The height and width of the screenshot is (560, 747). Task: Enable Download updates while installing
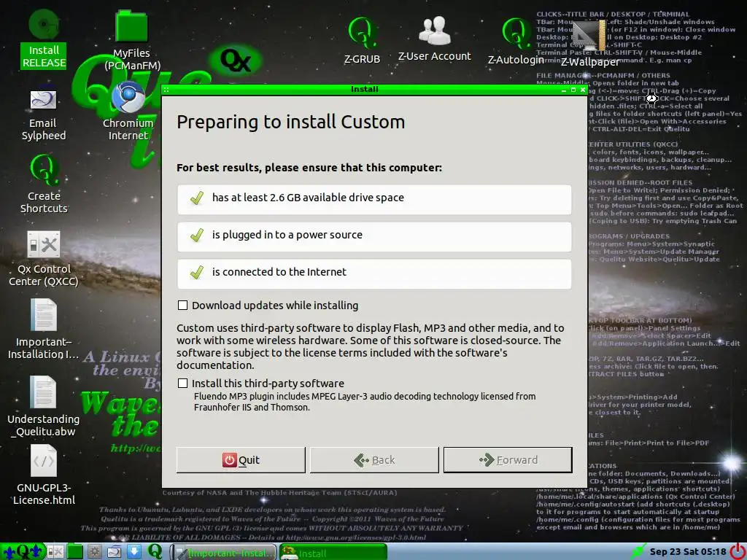click(182, 306)
